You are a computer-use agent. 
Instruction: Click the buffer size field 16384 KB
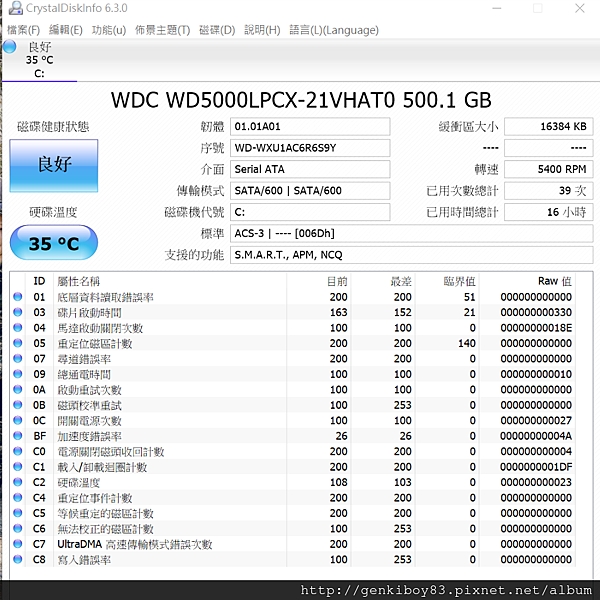click(x=549, y=126)
